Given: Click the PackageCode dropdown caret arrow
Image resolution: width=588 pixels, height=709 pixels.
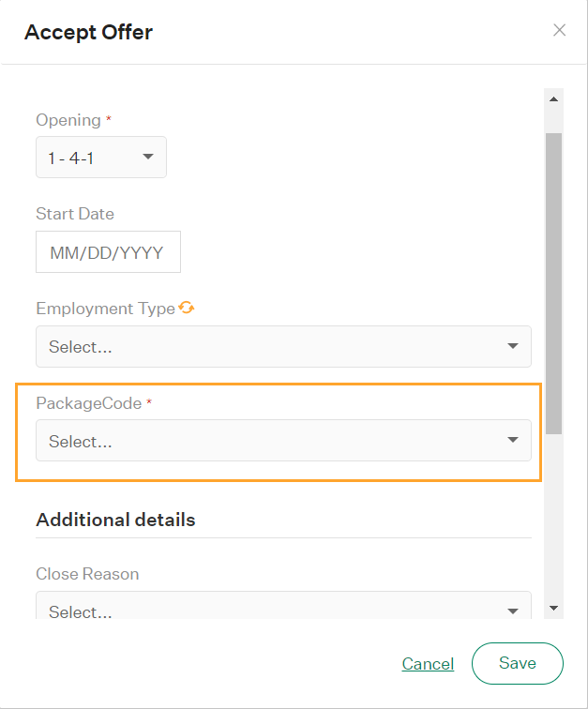Looking at the screenshot, I should tap(512, 440).
